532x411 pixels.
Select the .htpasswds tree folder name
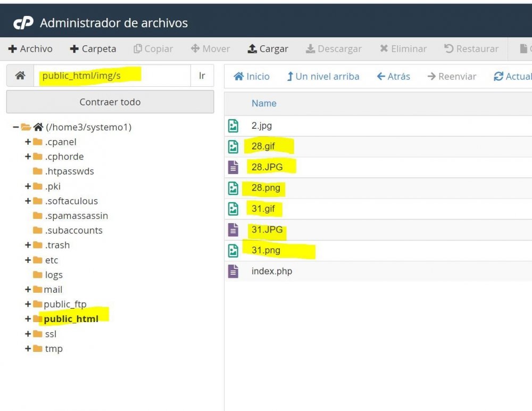tap(69, 171)
